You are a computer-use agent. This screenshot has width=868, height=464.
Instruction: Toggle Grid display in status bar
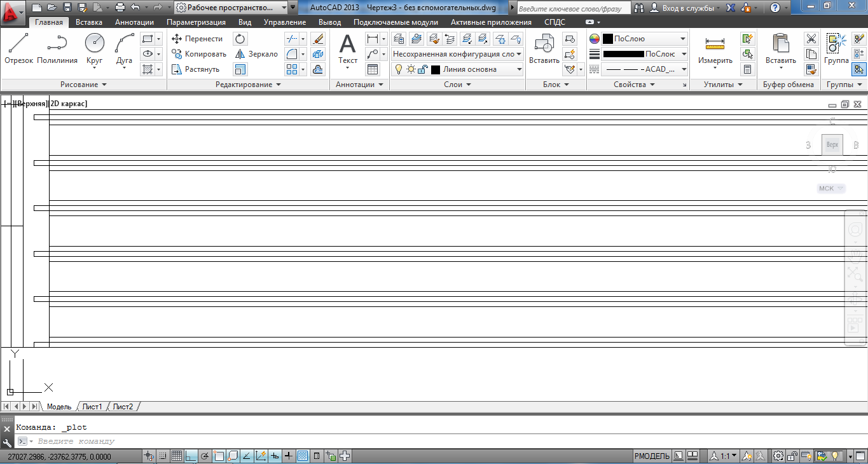click(176, 456)
